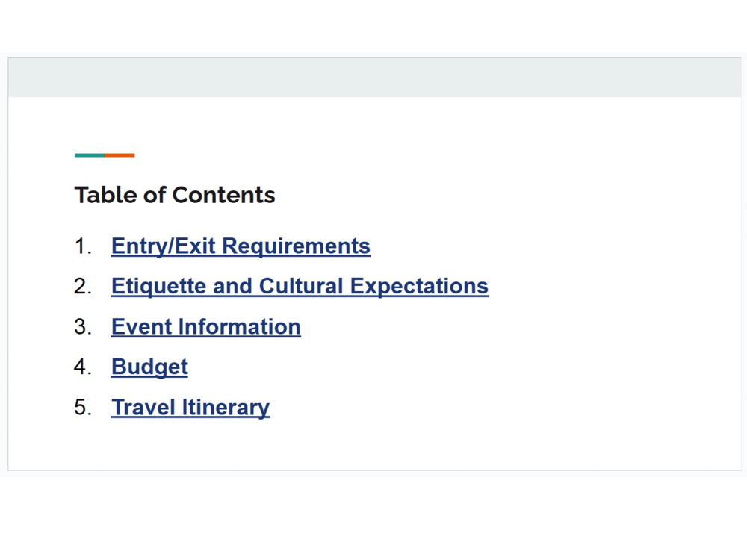Click the teal segment of accent line

click(x=90, y=155)
